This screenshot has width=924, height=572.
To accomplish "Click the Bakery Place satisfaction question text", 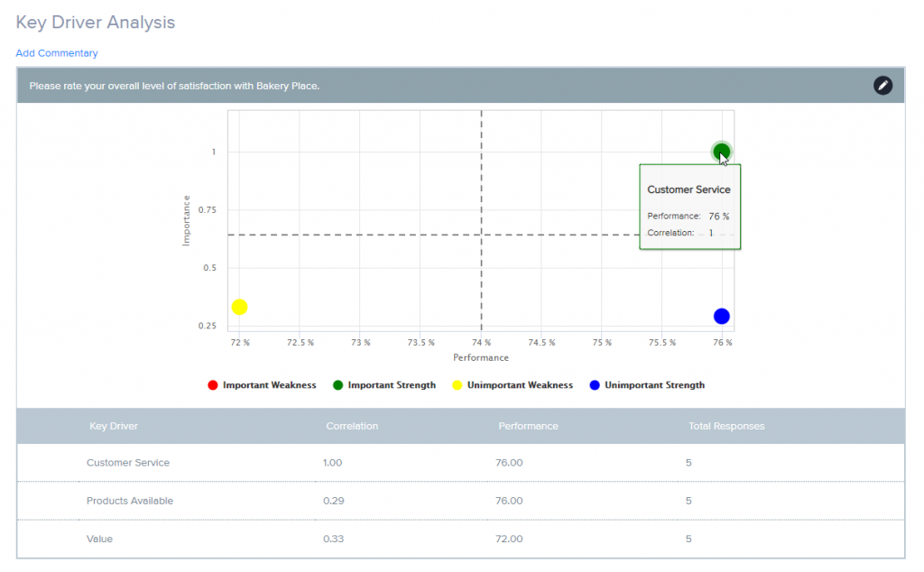I will tap(174, 86).
